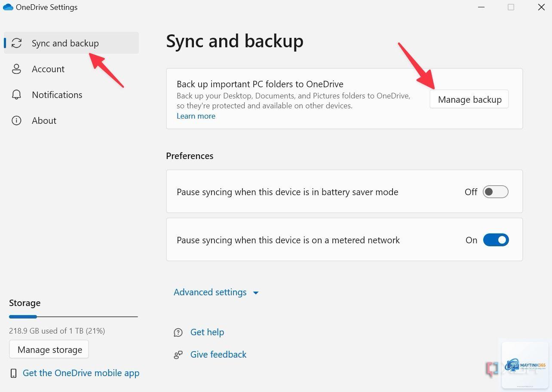Click Give feedback link
The width and height of the screenshot is (552, 392).
218,355
